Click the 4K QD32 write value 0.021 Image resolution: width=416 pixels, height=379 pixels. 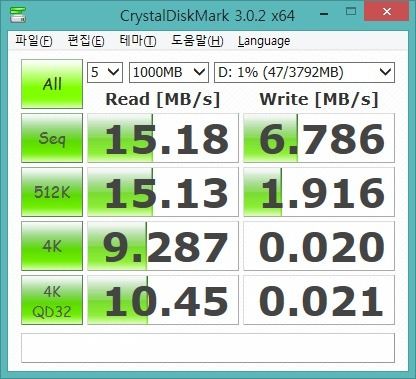coord(319,300)
